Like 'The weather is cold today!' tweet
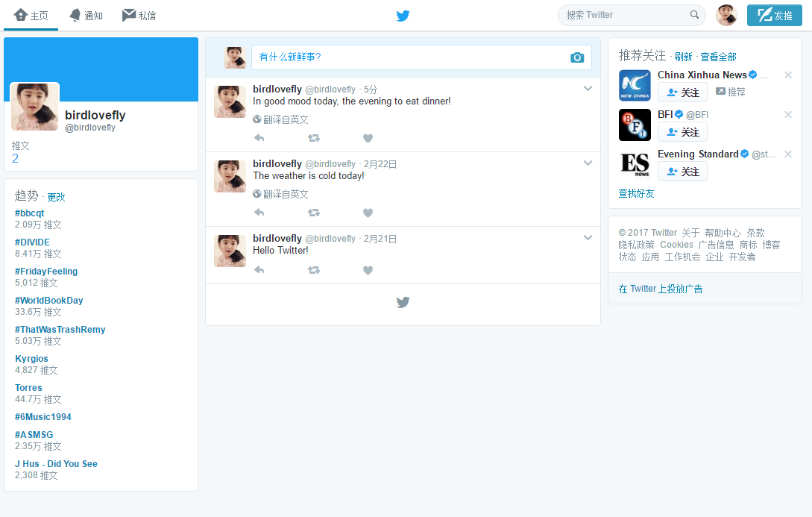The image size is (812, 517). pos(368,213)
